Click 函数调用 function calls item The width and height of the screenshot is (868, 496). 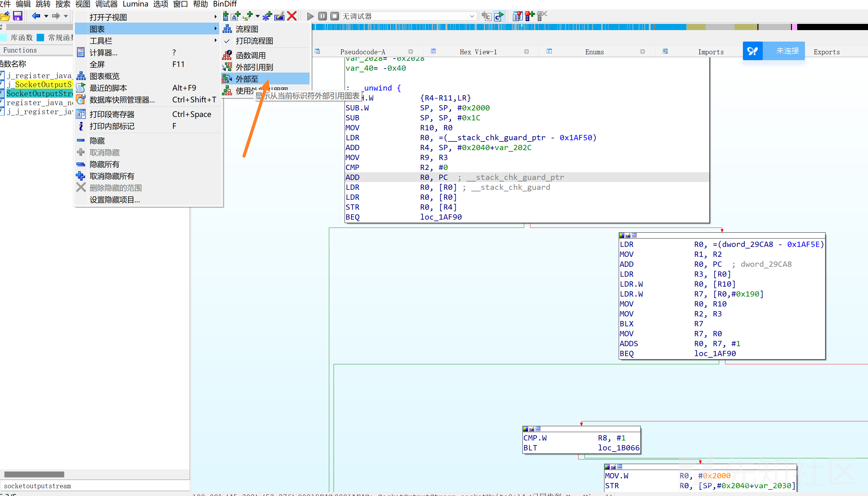click(265, 55)
